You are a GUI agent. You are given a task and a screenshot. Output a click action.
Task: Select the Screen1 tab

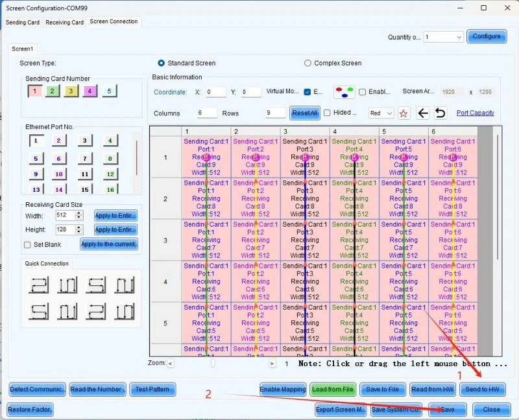click(23, 49)
